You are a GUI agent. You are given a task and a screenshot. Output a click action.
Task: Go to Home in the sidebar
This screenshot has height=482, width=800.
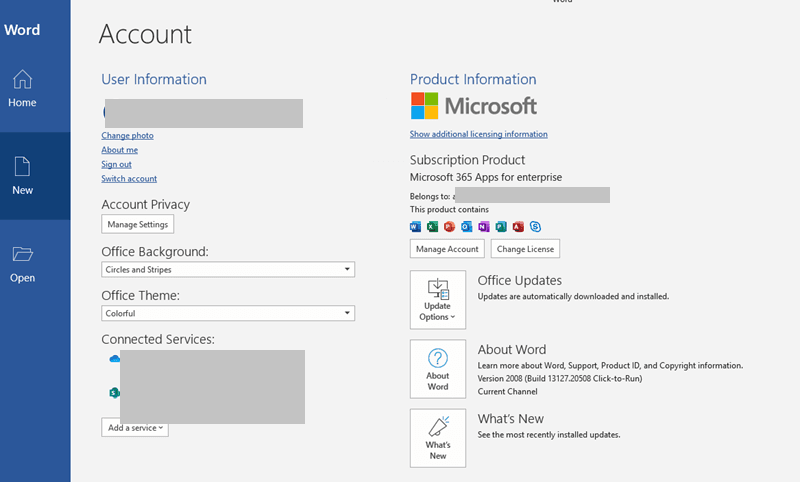pyautogui.click(x=22, y=89)
